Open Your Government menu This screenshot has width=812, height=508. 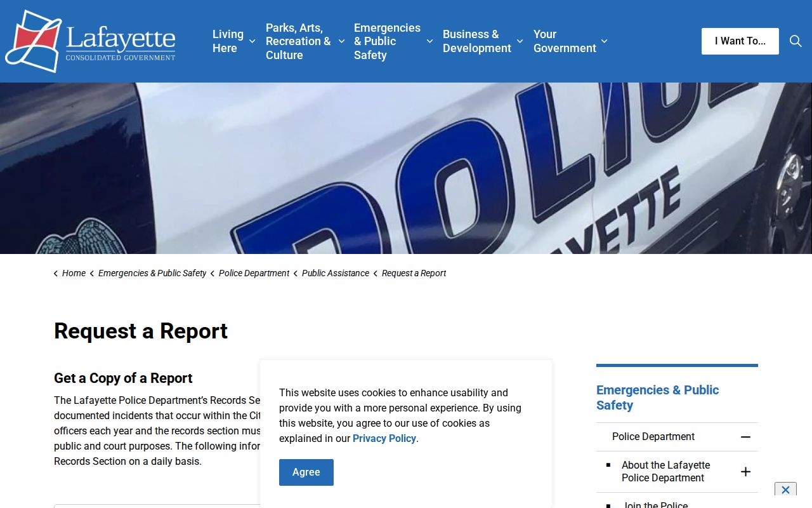pos(565,41)
